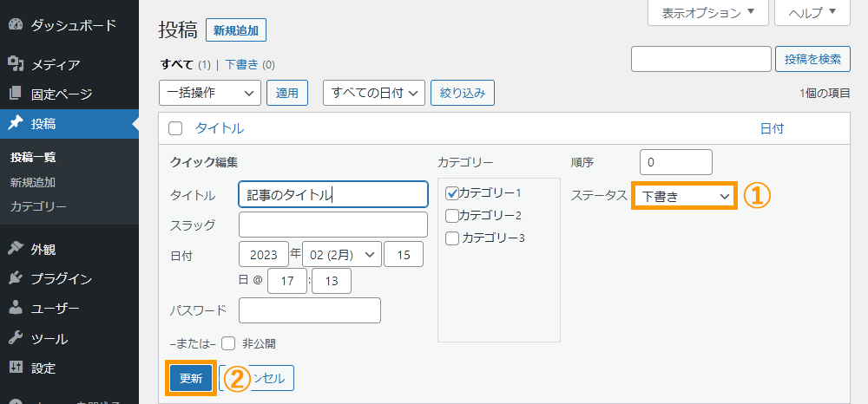The height and width of the screenshot is (404, 868).
Task: Click the day field showing 15
Action: pos(404,255)
